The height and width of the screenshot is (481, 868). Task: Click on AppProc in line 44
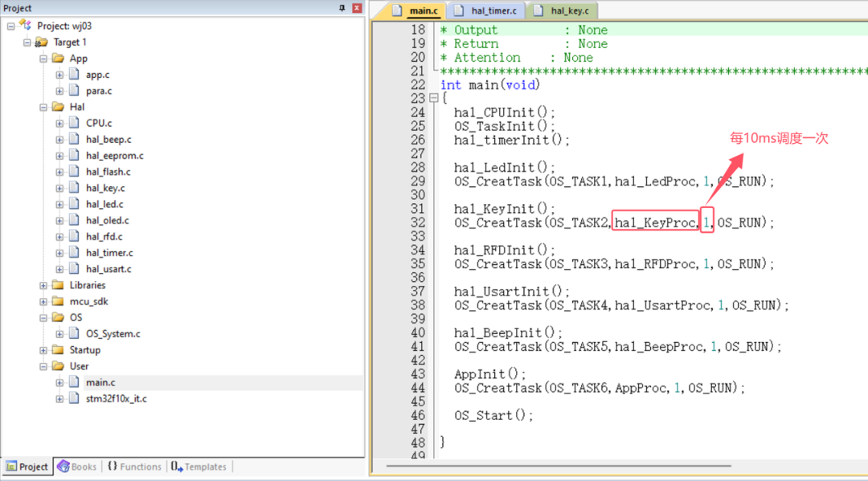point(641,388)
